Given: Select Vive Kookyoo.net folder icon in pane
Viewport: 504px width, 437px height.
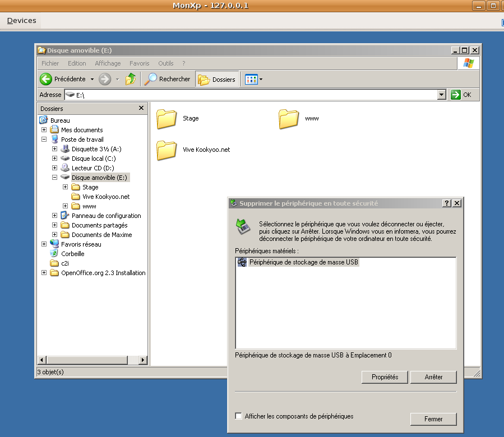Looking at the screenshot, I should tap(167, 150).
